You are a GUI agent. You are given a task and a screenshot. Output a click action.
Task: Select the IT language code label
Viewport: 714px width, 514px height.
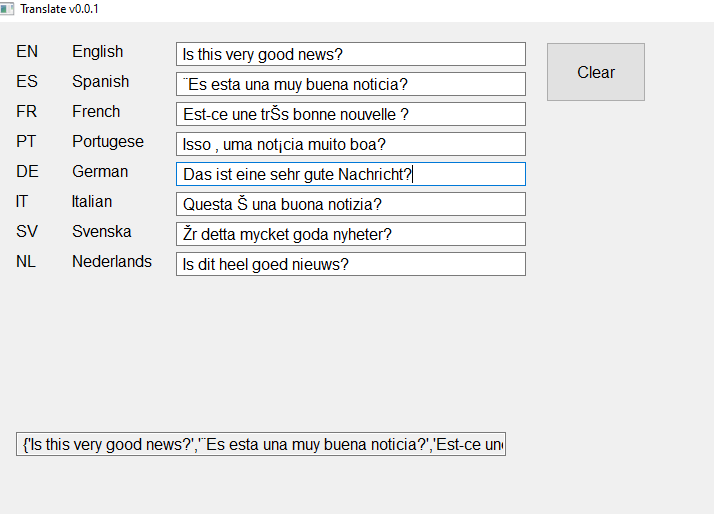[x=22, y=202]
